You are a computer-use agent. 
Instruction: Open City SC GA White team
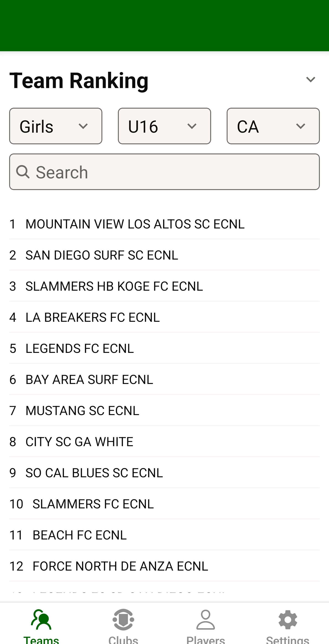(x=79, y=442)
